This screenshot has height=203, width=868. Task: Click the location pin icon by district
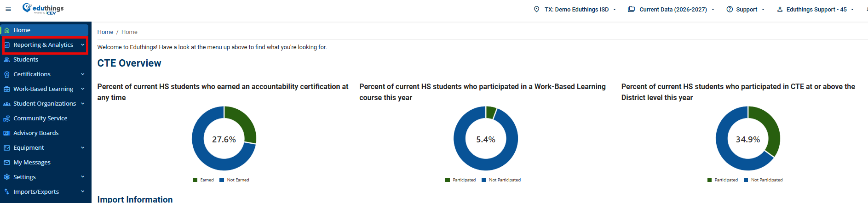pyautogui.click(x=536, y=9)
